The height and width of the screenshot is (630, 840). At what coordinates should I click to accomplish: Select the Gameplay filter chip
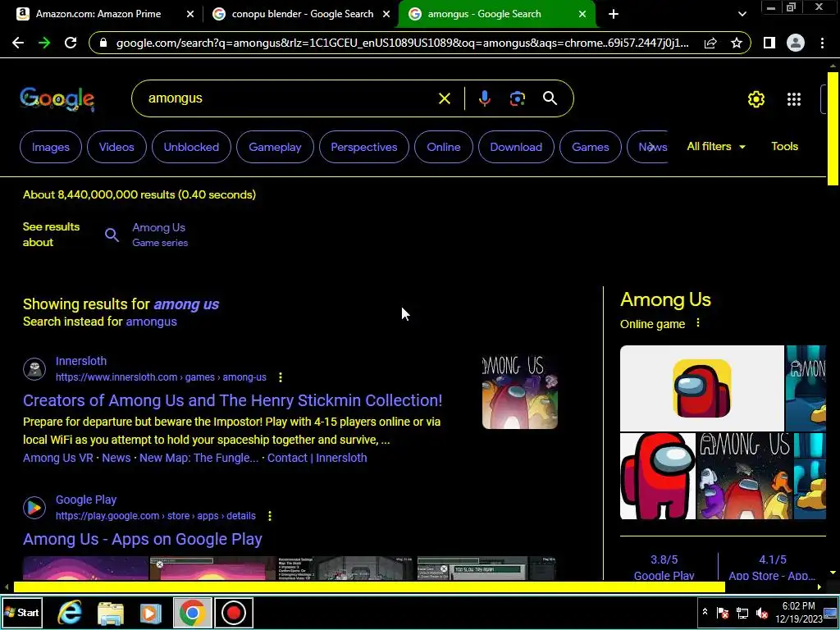[275, 147]
